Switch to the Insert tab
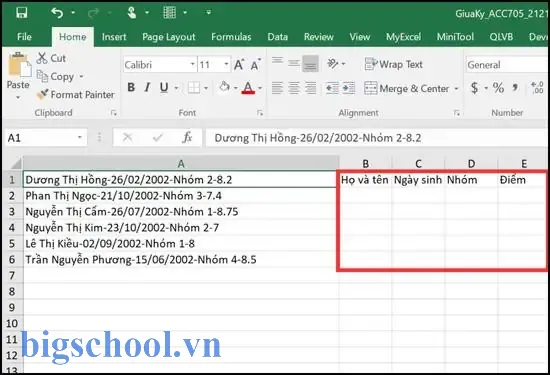The width and height of the screenshot is (550, 375). tap(114, 37)
